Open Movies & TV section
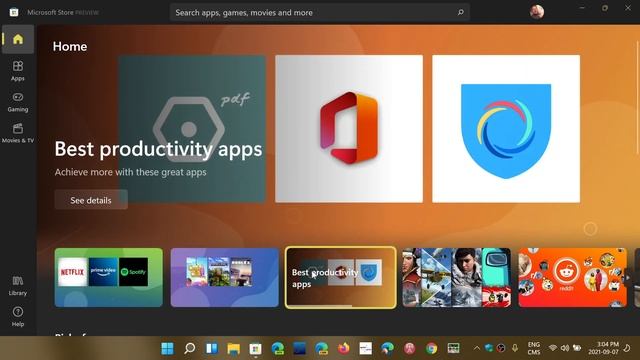The height and width of the screenshot is (360, 640). coord(18,133)
